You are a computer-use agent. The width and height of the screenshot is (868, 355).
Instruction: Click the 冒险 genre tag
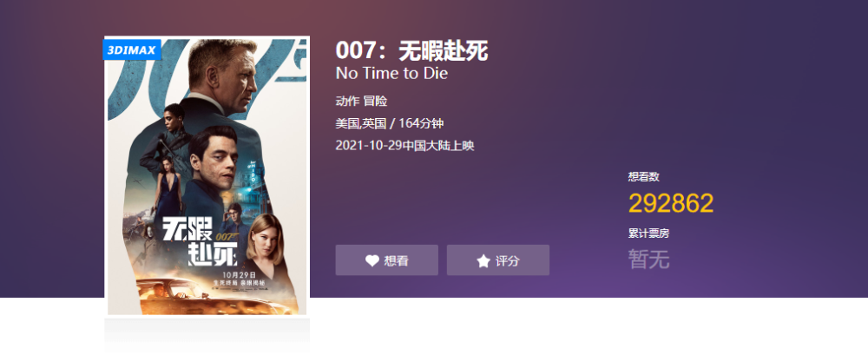point(375,102)
